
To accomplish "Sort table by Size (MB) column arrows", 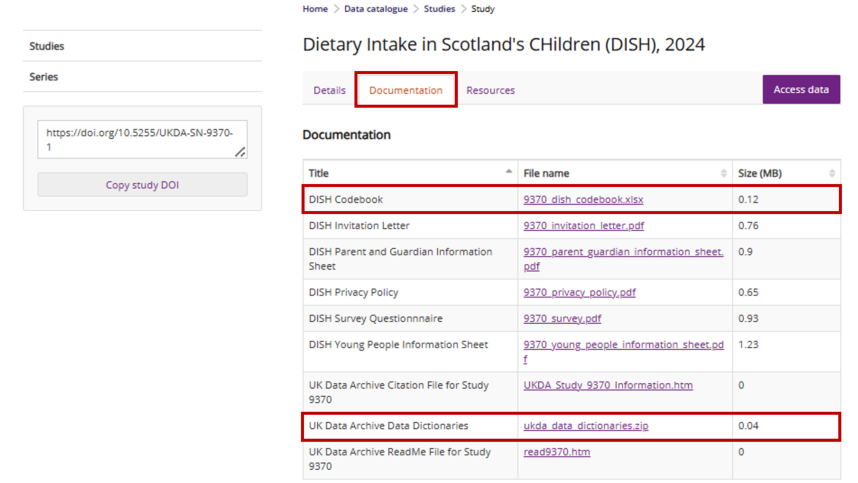I will (832, 173).
